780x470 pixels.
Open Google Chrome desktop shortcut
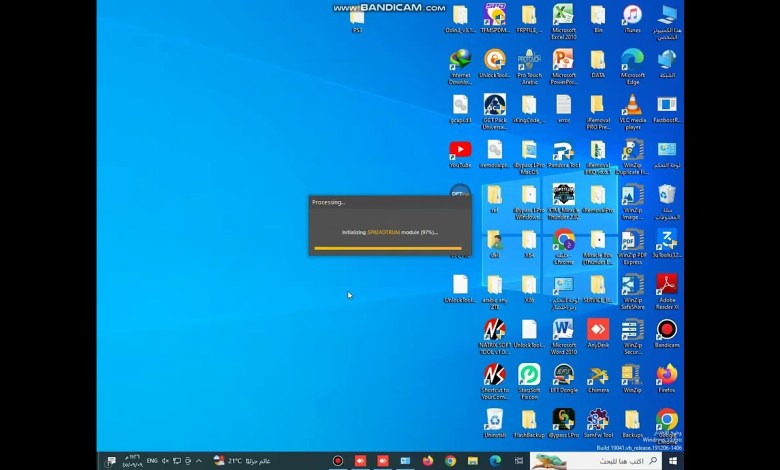tap(667, 427)
